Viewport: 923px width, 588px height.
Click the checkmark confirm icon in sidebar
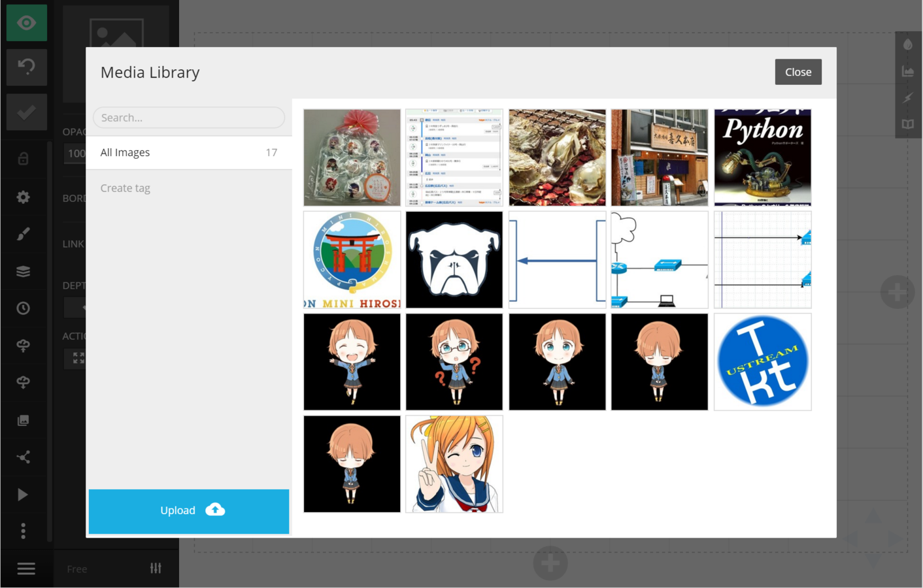point(27,112)
